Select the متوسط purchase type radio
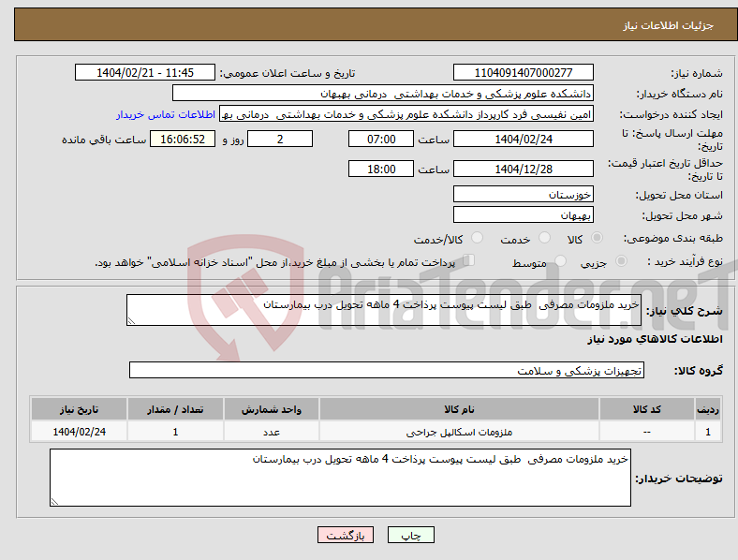The height and width of the screenshot is (560, 738). (560, 260)
